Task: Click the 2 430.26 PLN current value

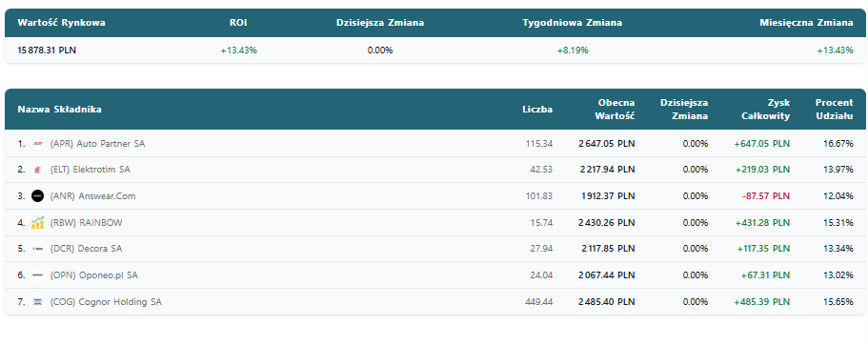Action: [607, 223]
